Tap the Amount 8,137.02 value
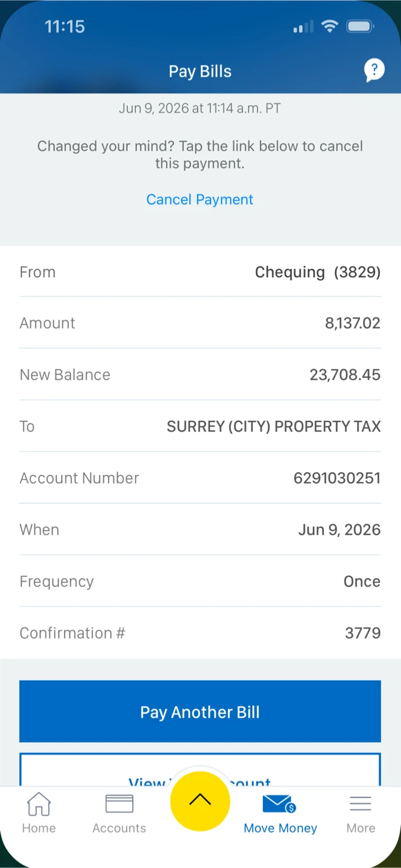 (x=353, y=323)
